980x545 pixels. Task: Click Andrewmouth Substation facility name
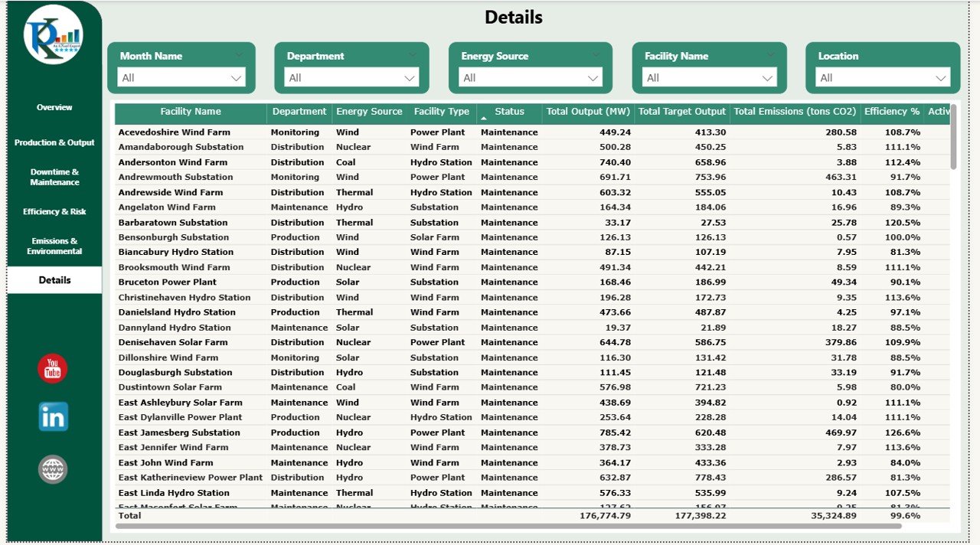pyautogui.click(x=175, y=177)
